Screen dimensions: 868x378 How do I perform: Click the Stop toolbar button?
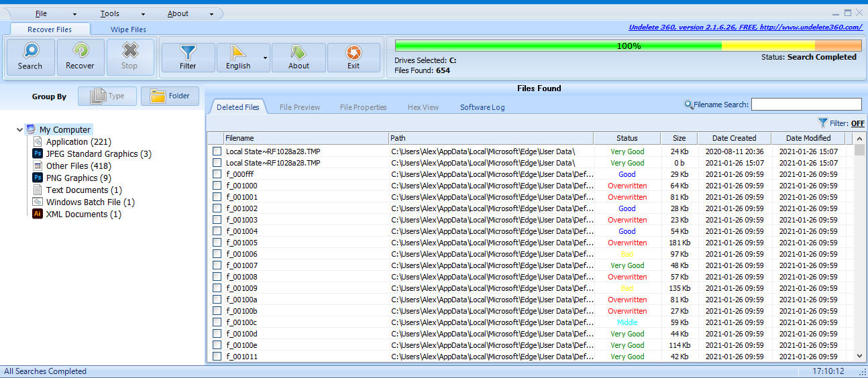pyautogui.click(x=129, y=57)
